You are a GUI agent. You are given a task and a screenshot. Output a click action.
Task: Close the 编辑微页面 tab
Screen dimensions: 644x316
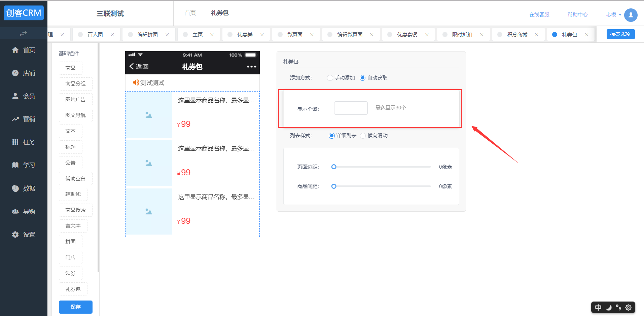pyautogui.click(x=372, y=35)
